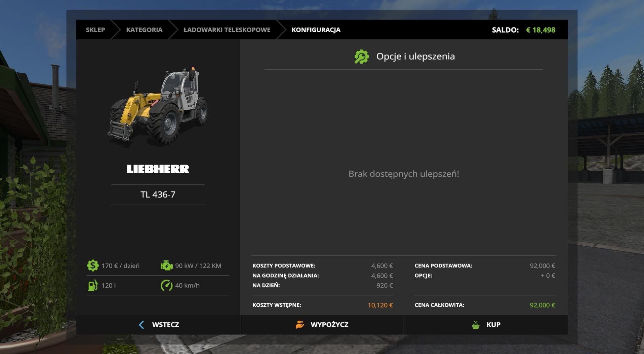Click the NA DZIEŃ label
The width and height of the screenshot is (644, 354).
[266, 285]
